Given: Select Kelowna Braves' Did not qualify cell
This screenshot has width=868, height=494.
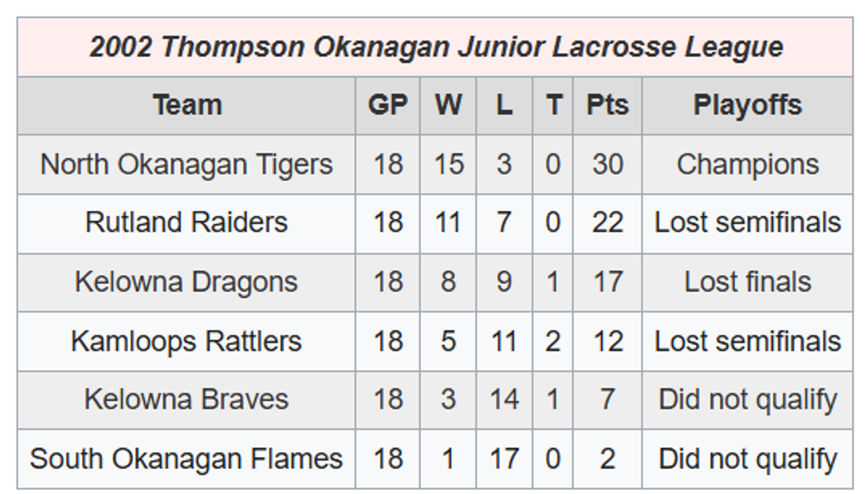Looking at the screenshot, I should coord(747,400).
